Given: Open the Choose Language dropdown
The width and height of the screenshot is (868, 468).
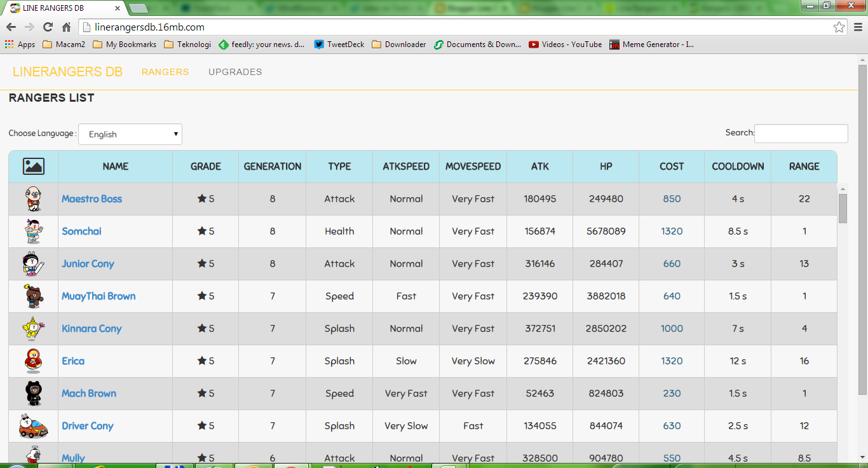Looking at the screenshot, I should click(x=130, y=134).
